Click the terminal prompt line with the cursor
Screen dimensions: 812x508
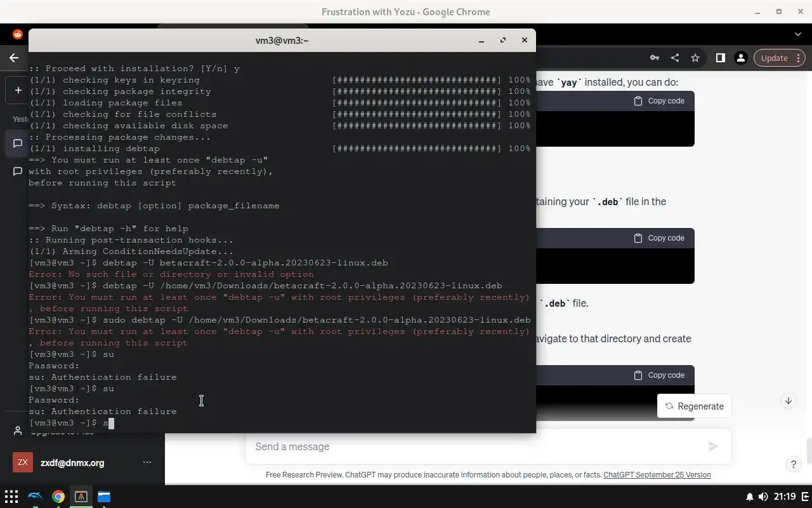(72, 423)
